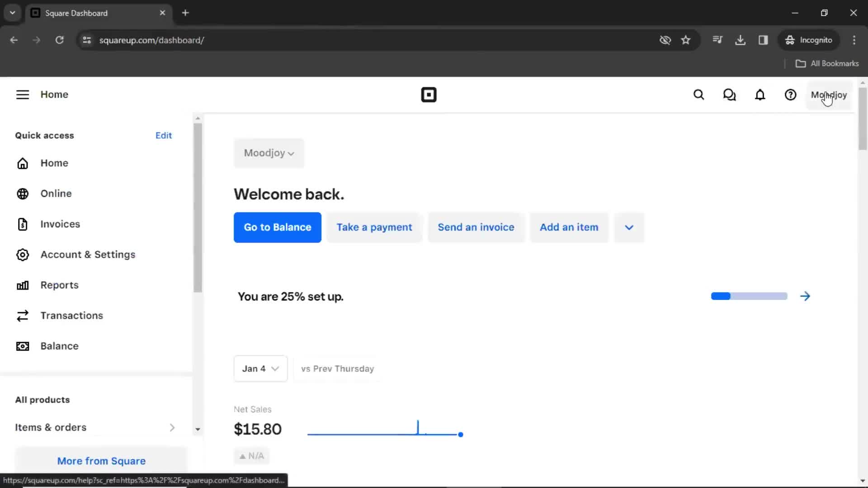Click the Go to Balance button
The height and width of the screenshot is (488, 868).
[278, 227]
